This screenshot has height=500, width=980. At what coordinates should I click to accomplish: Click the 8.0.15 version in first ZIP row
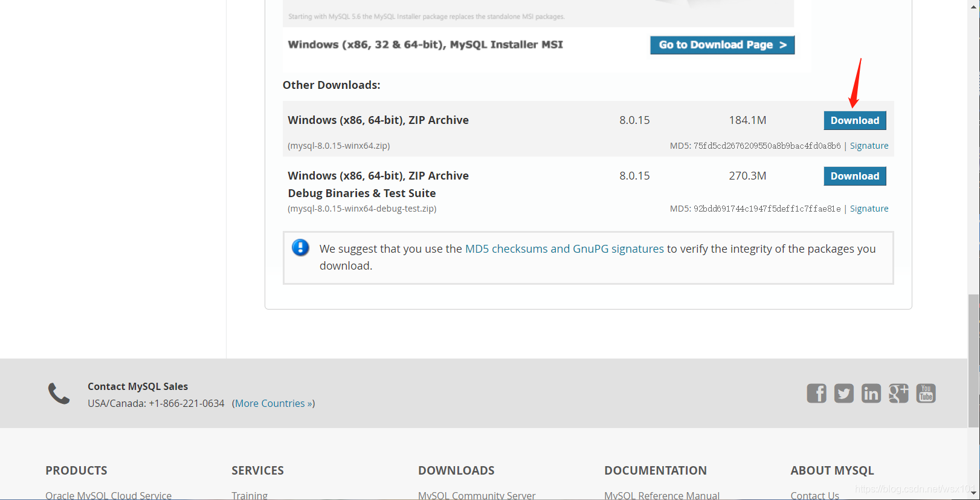634,120
